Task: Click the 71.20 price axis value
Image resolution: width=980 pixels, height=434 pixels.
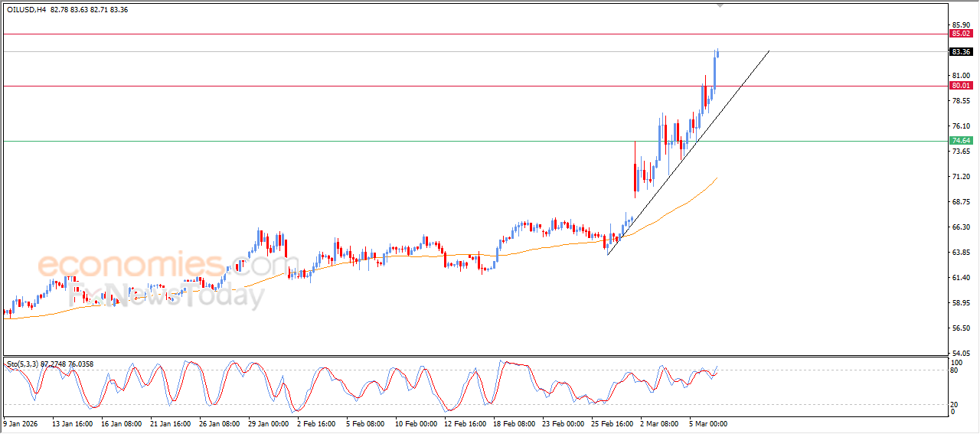Action: point(961,177)
